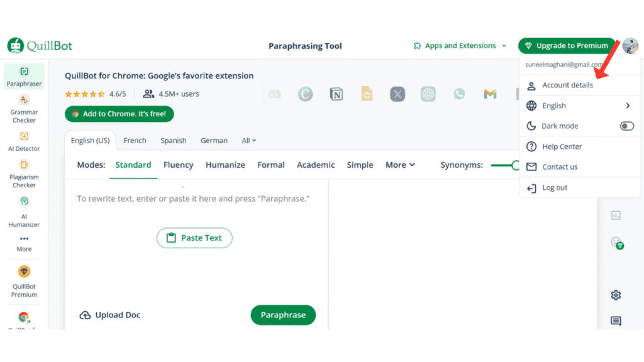Image resolution: width=644 pixels, height=362 pixels.
Task: Launch the AI Detector tool
Action: (x=24, y=141)
